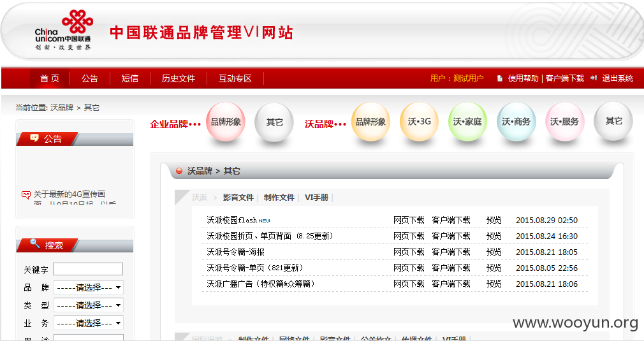Click 预览 for 沃派号令篇-海报
The height and width of the screenshot is (341, 644).
pos(494,252)
